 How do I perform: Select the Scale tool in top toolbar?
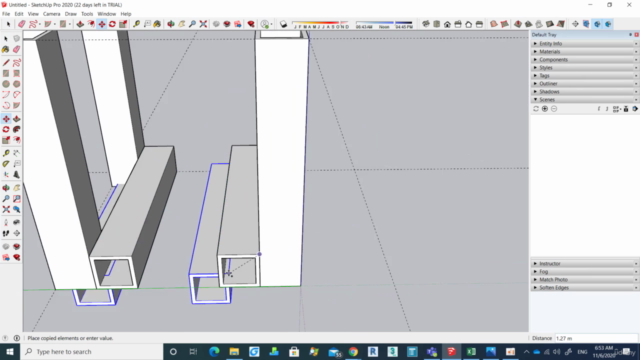(123, 24)
